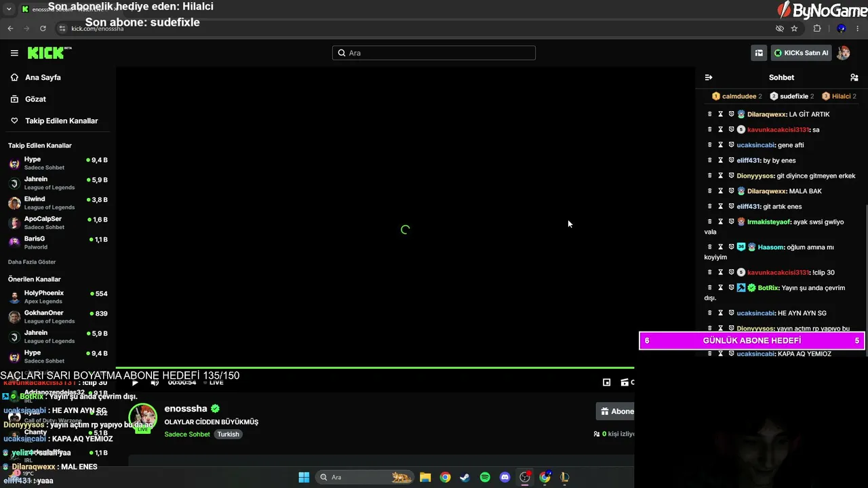This screenshot has width=868, height=488.
Task: Click the Abone subscribe button
Action: (616, 411)
